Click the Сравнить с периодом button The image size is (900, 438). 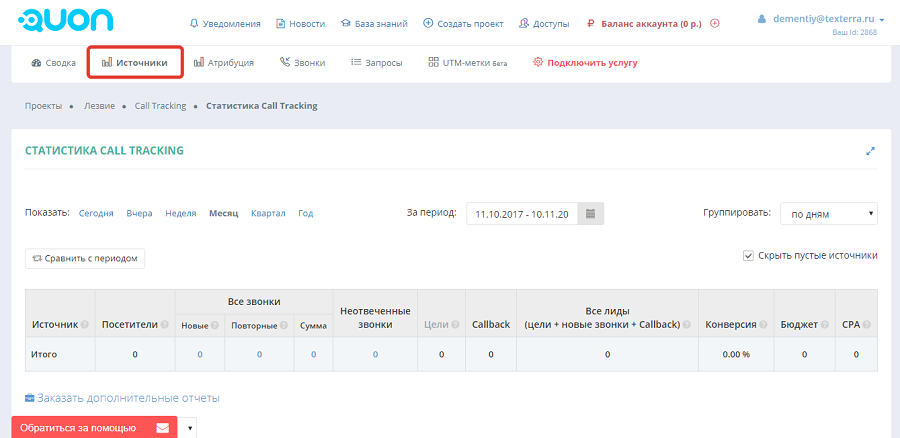[x=85, y=258]
